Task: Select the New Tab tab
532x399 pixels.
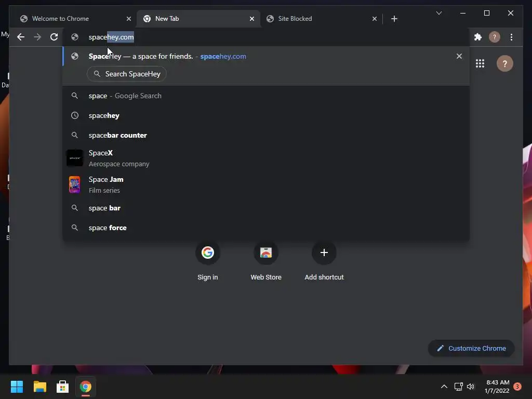Action: (198, 19)
